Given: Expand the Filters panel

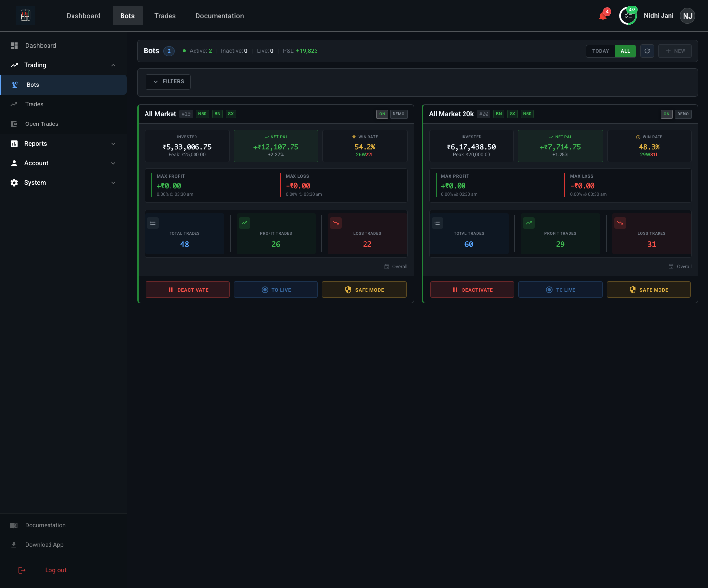Looking at the screenshot, I should point(168,82).
